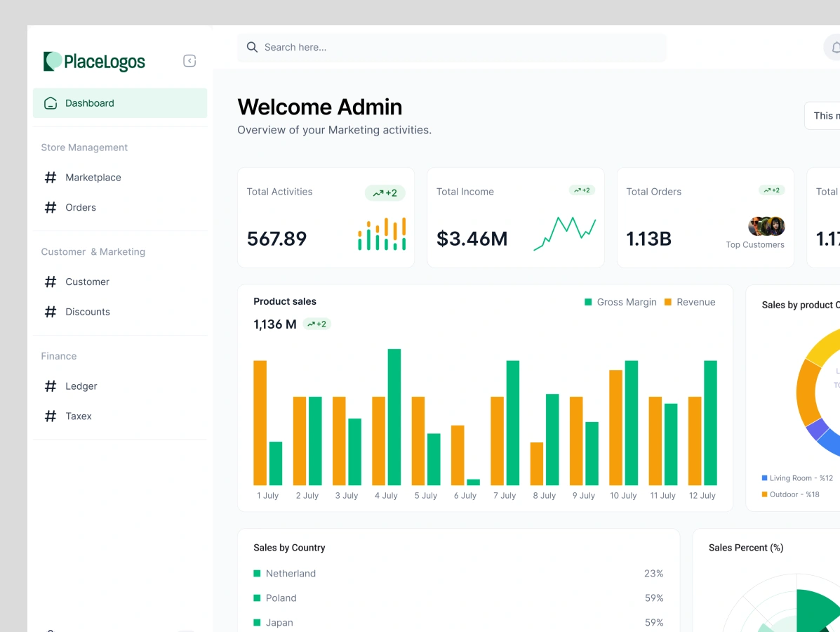Click the PlaceLogos logo
The image size is (840, 632).
(94, 62)
